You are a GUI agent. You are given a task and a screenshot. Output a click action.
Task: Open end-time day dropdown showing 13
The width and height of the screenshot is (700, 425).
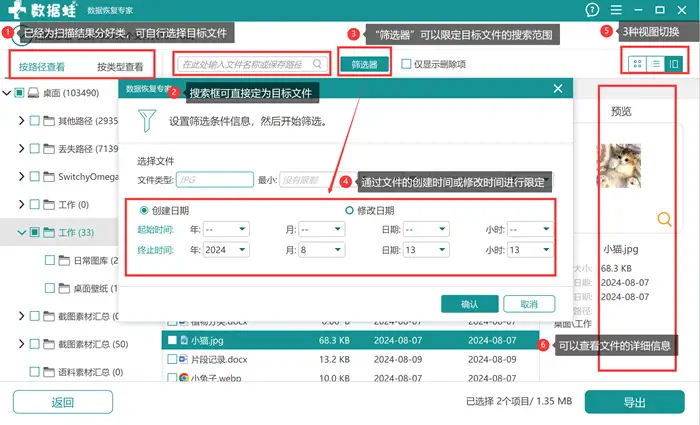tap(426, 250)
